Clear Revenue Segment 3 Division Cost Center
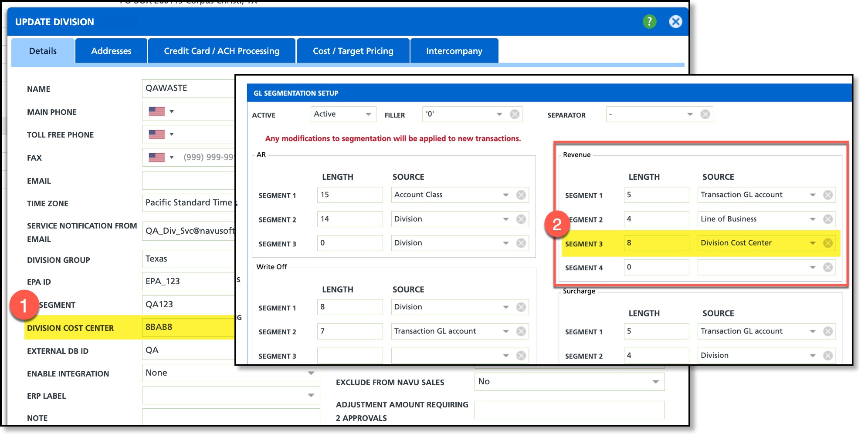 pyautogui.click(x=827, y=243)
